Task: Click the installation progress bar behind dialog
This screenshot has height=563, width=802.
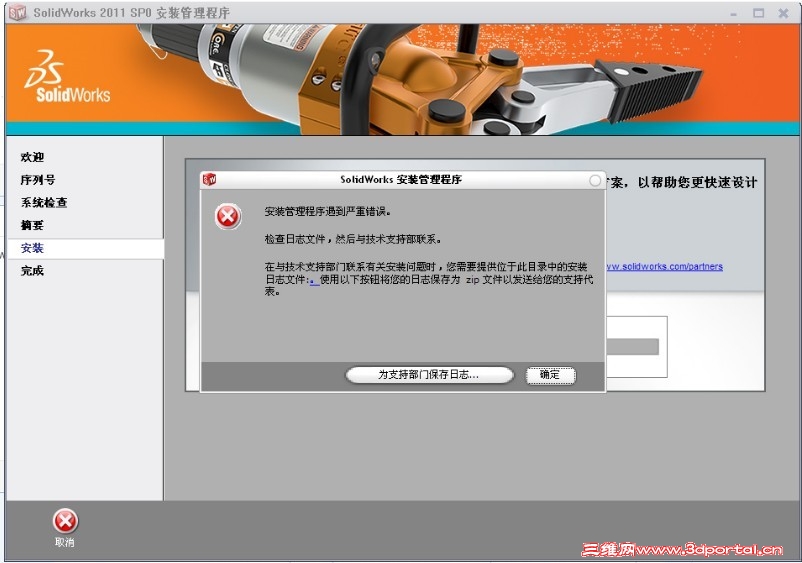Action: (633, 347)
